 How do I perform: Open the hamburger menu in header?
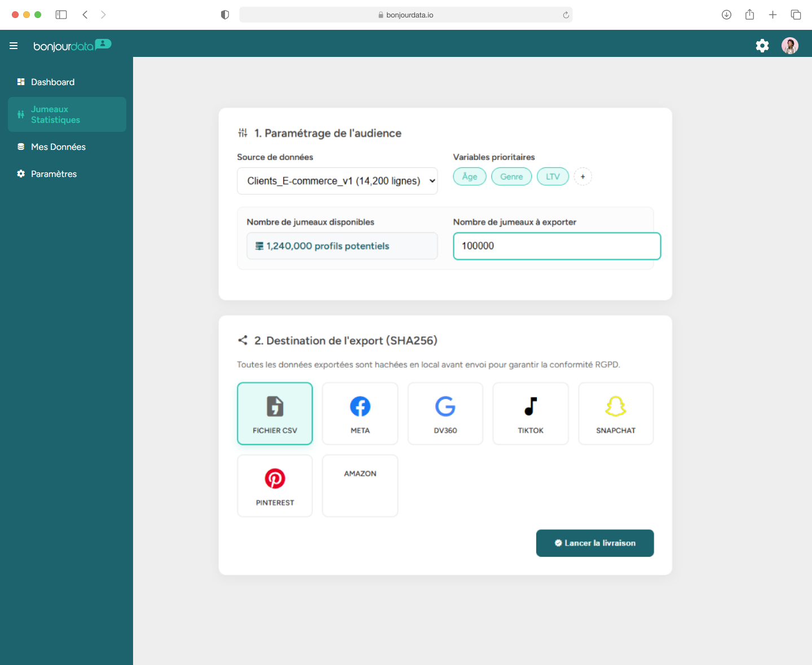pos(14,46)
